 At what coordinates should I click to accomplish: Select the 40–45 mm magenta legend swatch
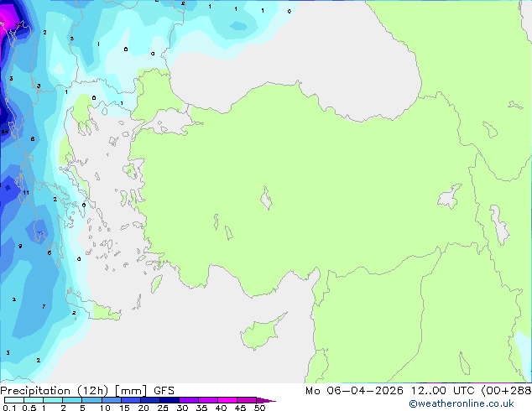tap(227, 400)
